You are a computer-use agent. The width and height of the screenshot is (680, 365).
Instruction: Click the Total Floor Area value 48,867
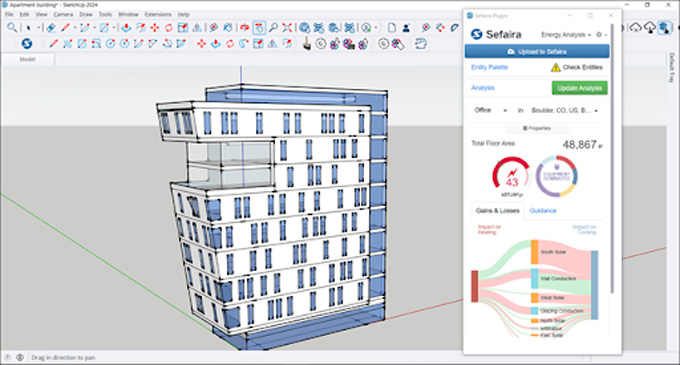pos(579,145)
